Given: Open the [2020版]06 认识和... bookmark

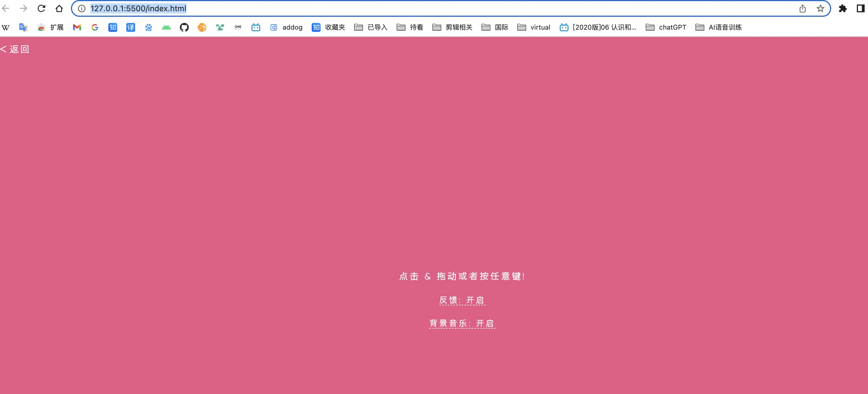Looking at the screenshot, I should pos(598,27).
